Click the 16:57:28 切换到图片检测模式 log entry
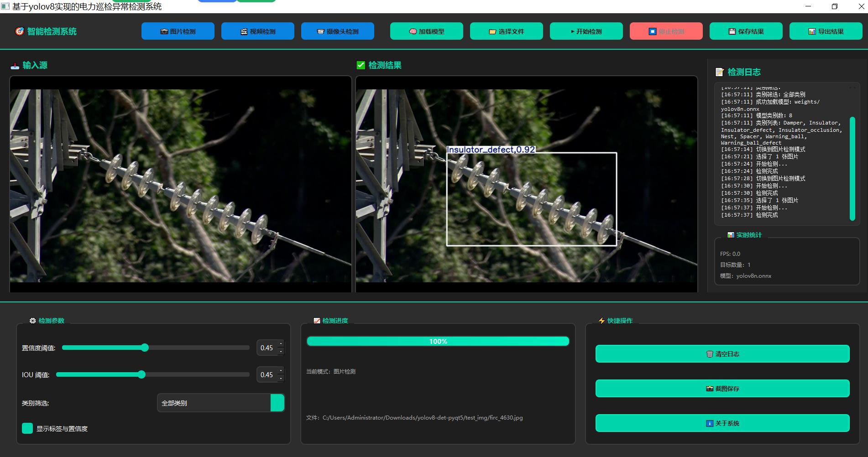Screen dimensions: 868x457 (763, 179)
